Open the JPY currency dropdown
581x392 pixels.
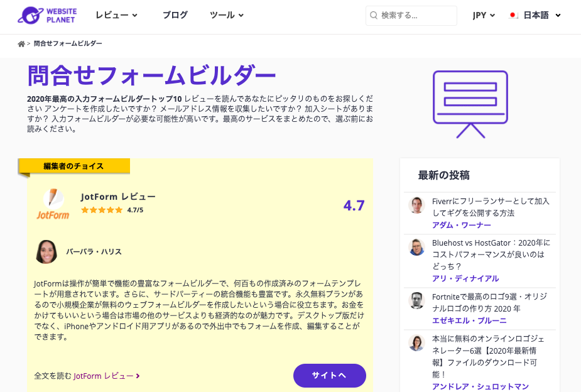tap(484, 16)
